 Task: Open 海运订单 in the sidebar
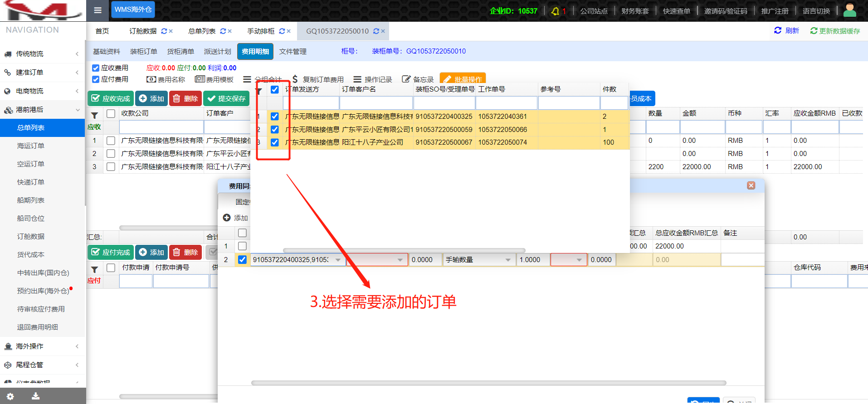pos(31,146)
